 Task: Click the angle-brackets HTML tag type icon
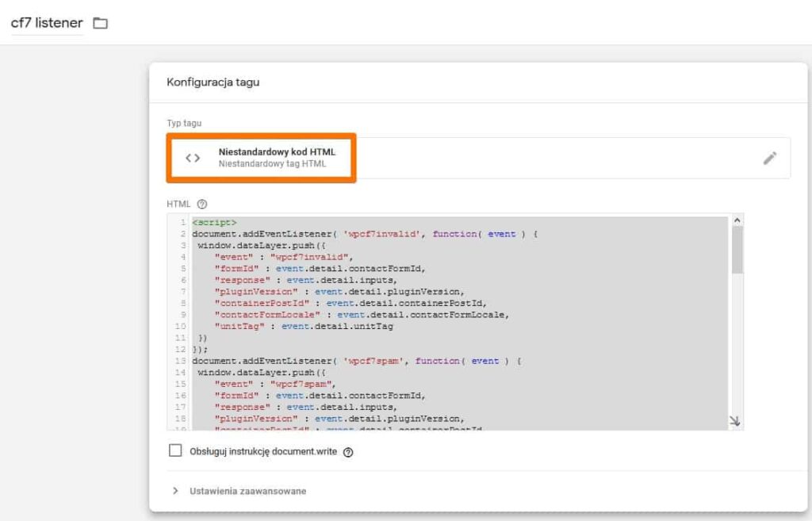pos(193,158)
